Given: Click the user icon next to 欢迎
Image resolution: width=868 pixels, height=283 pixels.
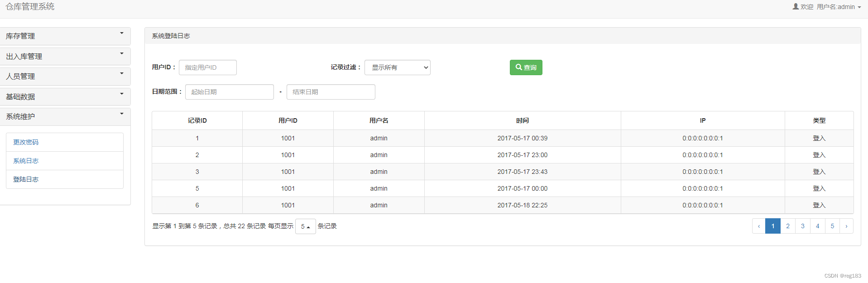Looking at the screenshot, I should point(796,6).
